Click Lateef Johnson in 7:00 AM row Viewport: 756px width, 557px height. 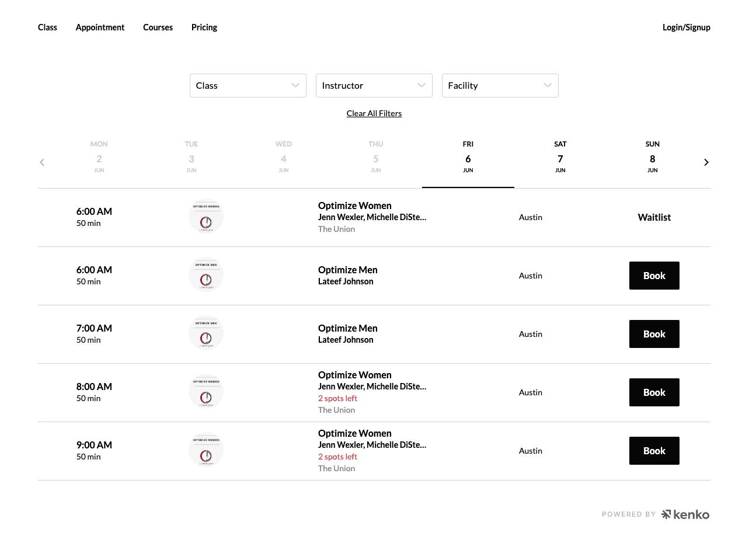pyautogui.click(x=346, y=340)
